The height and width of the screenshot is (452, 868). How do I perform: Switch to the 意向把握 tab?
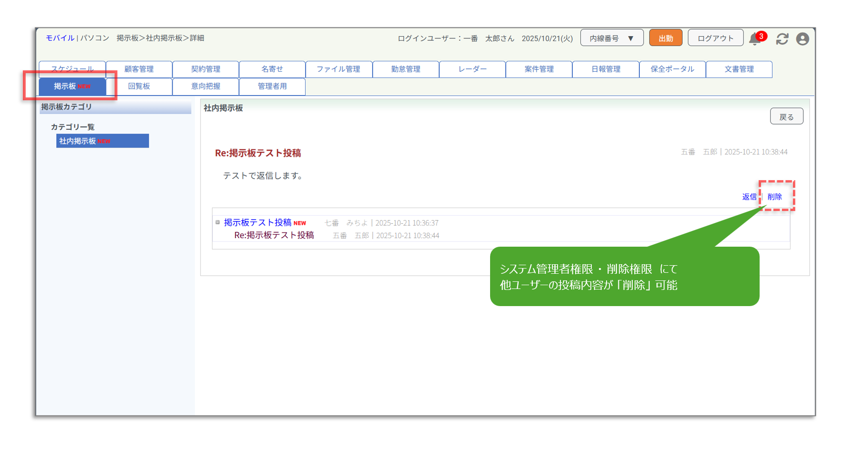tap(205, 87)
